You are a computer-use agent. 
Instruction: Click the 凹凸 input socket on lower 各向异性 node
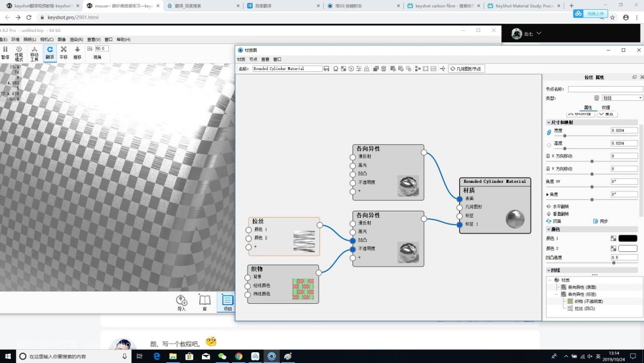353,240
